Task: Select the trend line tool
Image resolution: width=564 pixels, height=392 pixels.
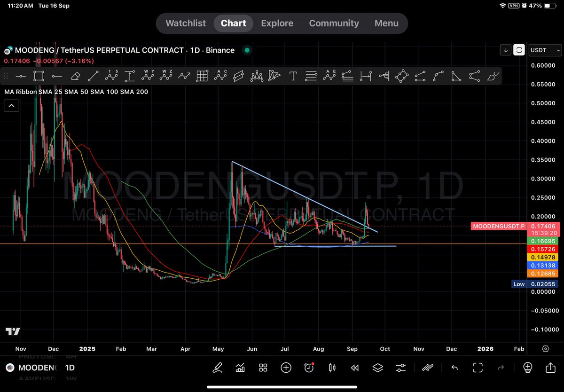Action: [x=93, y=76]
